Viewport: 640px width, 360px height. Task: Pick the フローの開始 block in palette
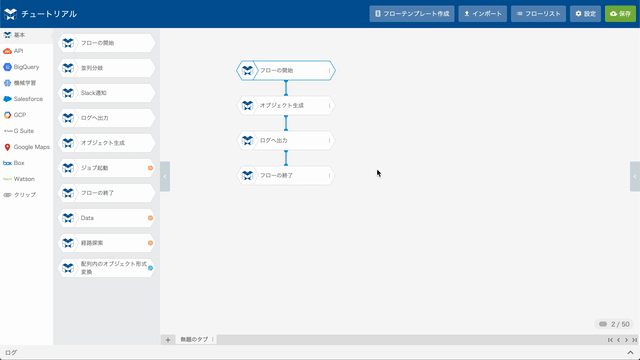click(x=107, y=43)
